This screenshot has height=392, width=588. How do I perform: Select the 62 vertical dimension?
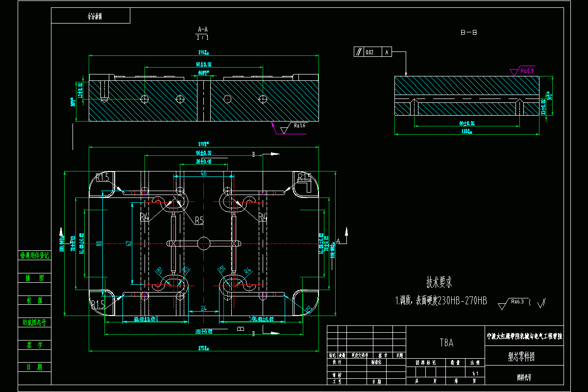(129, 243)
